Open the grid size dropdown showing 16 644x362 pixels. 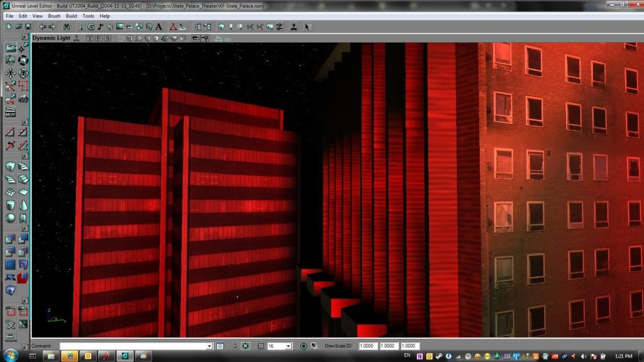289,346
